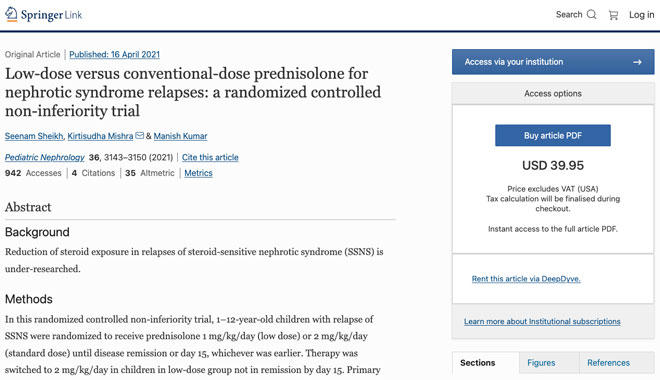Open search via magnifier icon

tap(591, 15)
